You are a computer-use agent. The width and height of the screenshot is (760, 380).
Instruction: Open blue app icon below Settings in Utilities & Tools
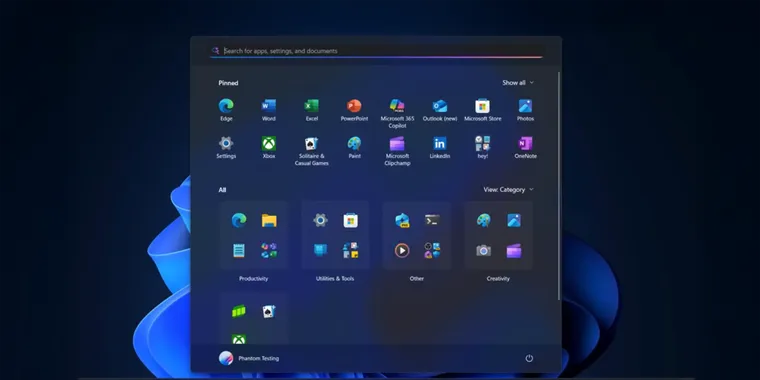click(x=320, y=251)
